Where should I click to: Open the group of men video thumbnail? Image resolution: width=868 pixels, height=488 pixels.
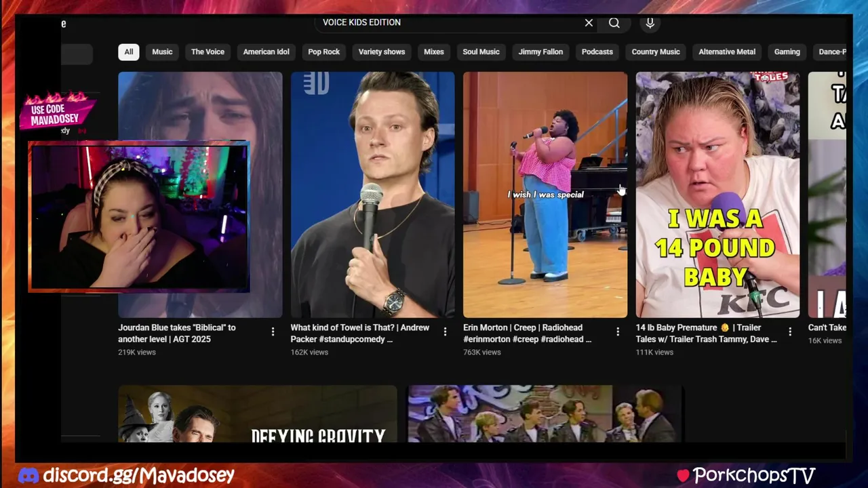tap(545, 413)
